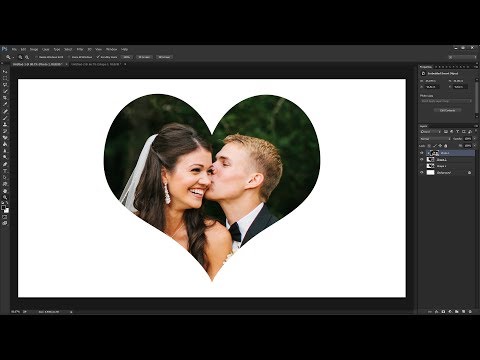The width and height of the screenshot is (480, 360).
Task: Open Zoom tool preset picker arrow
Action: (x=13, y=57)
